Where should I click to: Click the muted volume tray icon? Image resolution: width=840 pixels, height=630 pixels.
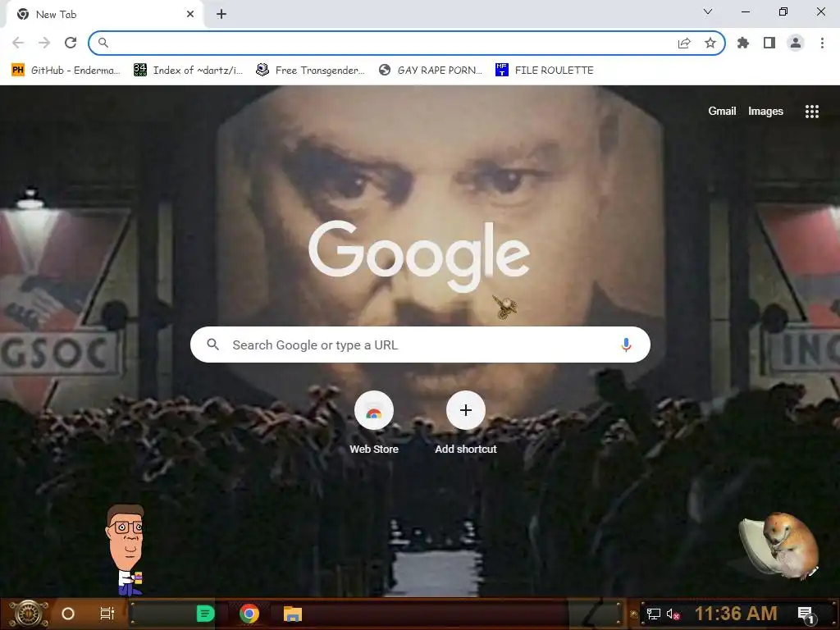click(x=673, y=614)
